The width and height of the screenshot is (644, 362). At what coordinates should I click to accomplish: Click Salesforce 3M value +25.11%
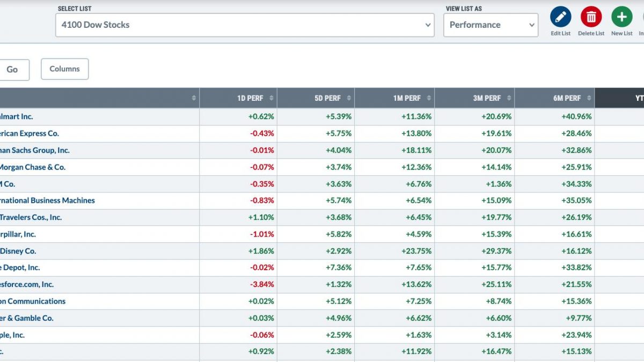coord(496,284)
